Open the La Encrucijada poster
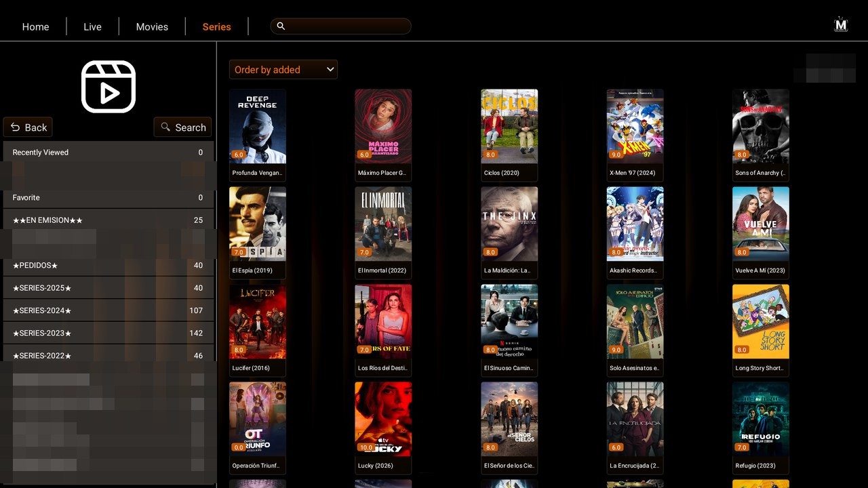Viewport: 868px width, 488px height. click(635, 419)
